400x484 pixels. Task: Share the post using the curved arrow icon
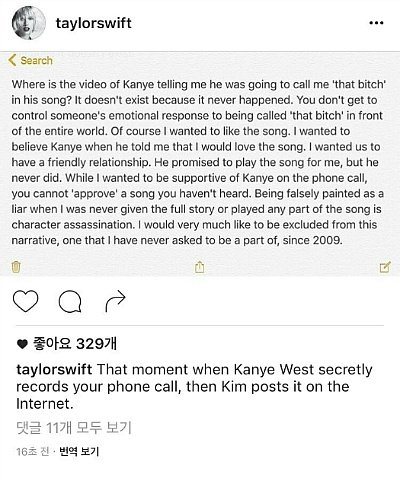[x=116, y=301]
